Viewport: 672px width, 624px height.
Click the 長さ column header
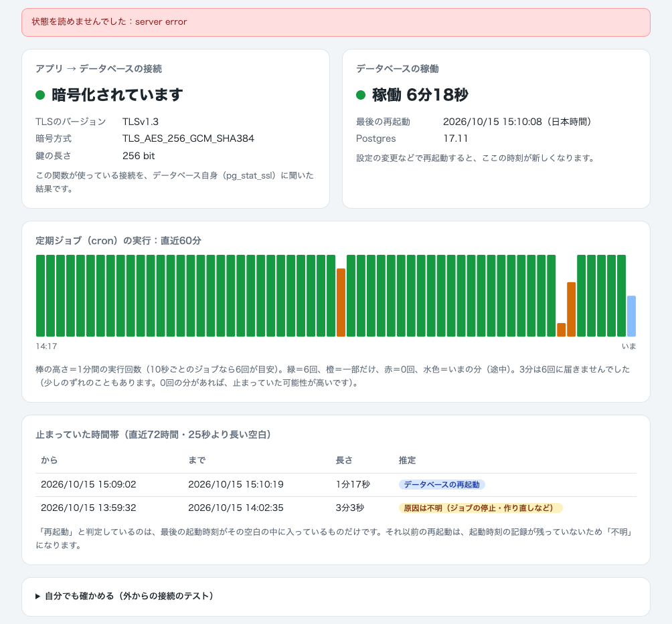click(x=344, y=460)
